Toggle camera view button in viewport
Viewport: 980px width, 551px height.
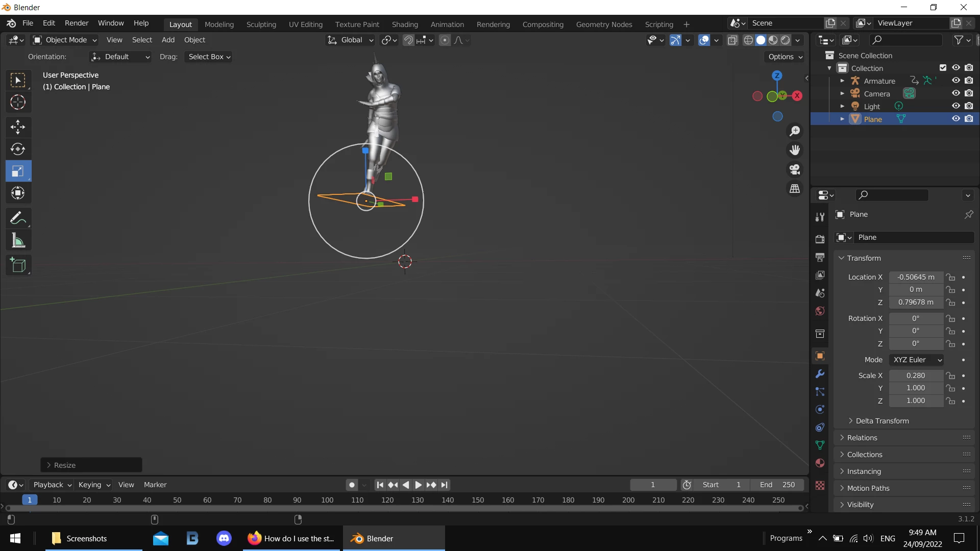click(795, 169)
